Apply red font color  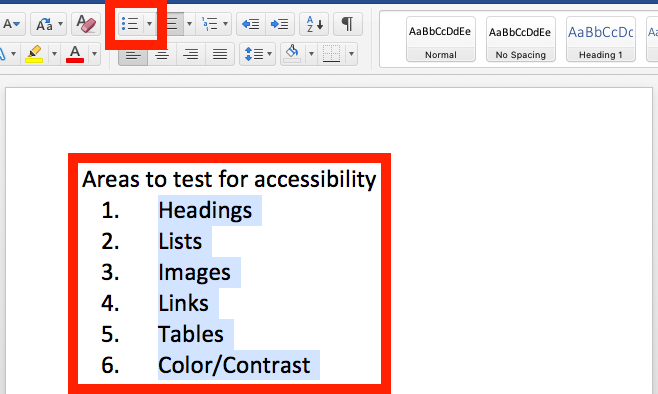tap(75, 54)
